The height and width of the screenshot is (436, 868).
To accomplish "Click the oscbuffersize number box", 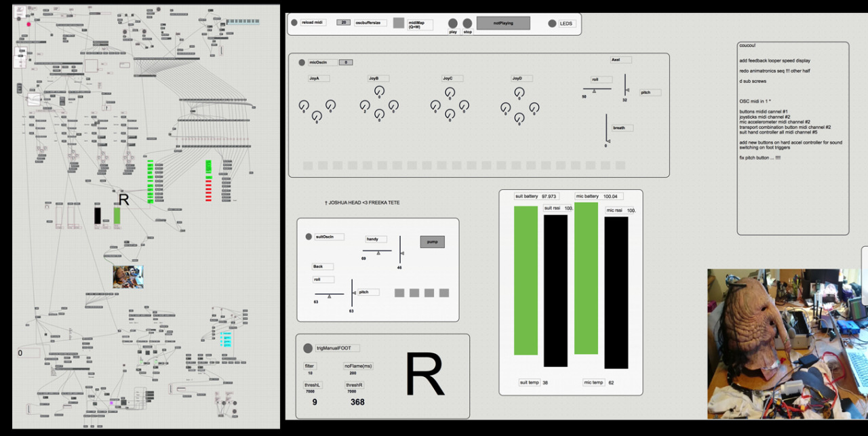I will 344,23.
